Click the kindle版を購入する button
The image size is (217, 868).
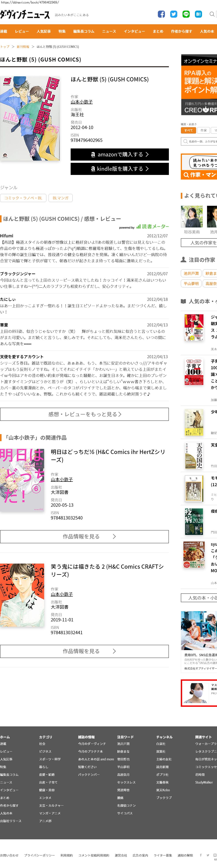120,169
